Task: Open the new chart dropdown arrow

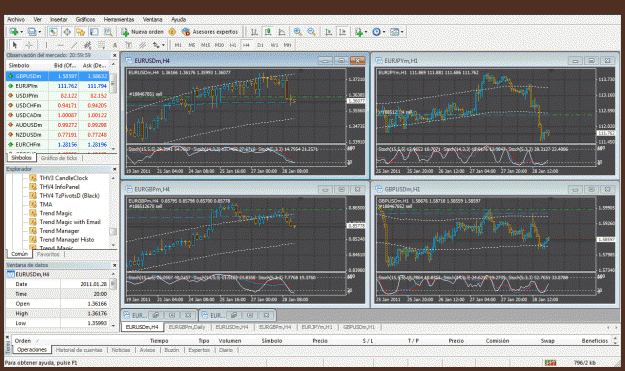Action: pos(22,32)
